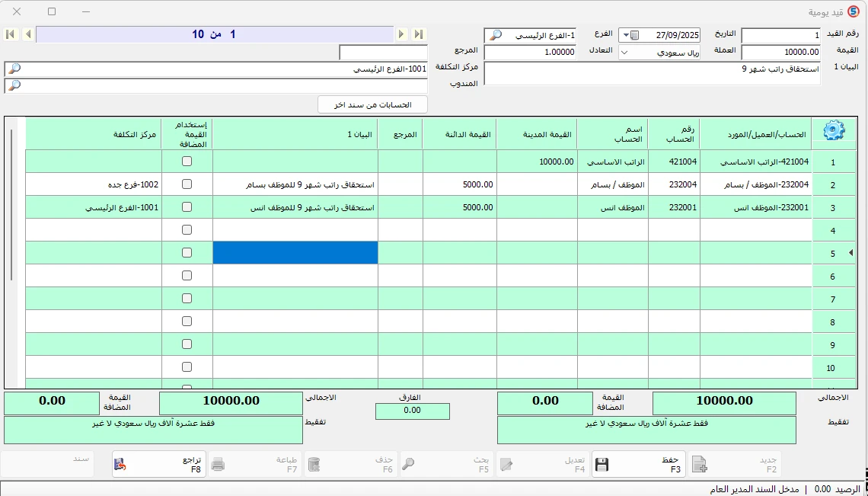Click the الفارق difference value 0.00
Image resolution: width=868 pixels, height=496 pixels.
click(413, 411)
